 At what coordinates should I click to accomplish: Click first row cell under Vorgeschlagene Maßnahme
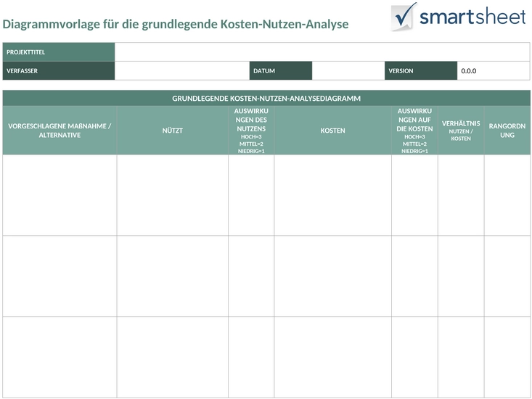pos(60,195)
